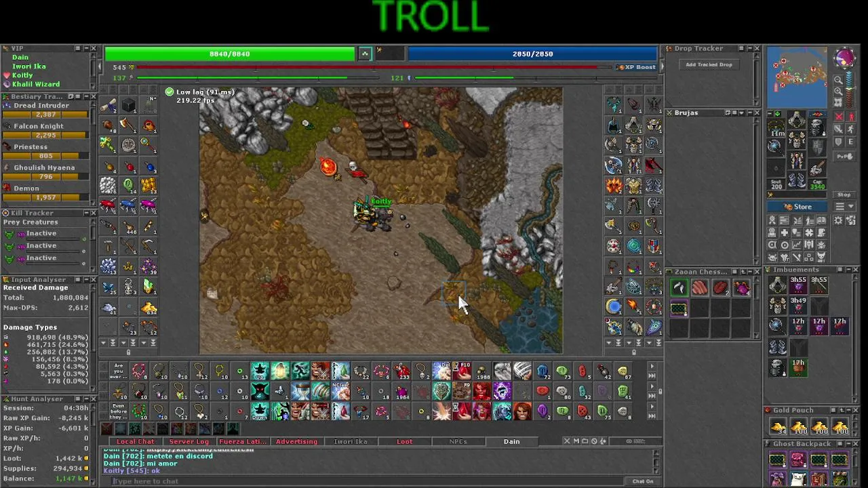The width and height of the screenshot is (868, 488).
Task: Click the amulet slot showing 11m
Action: click(x=776, y=127)
